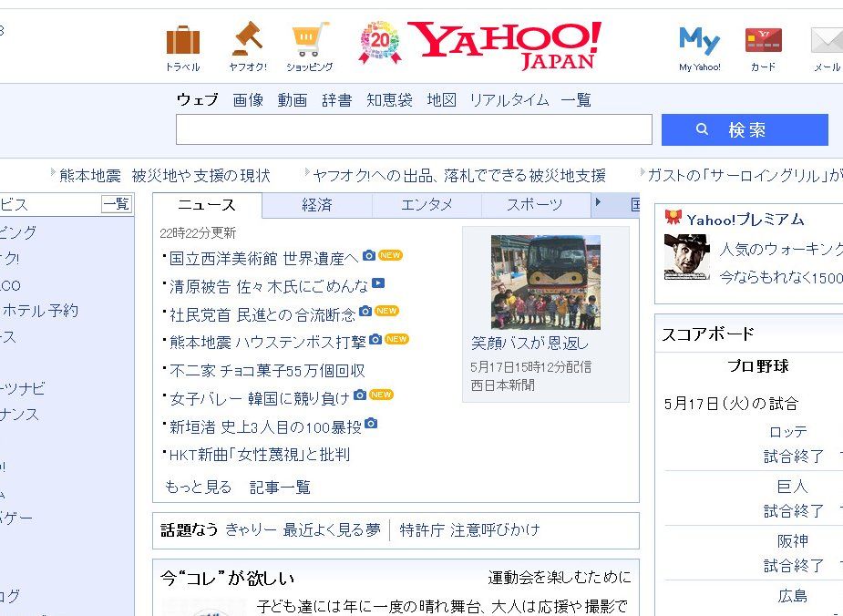Screen dimensions: 843x616
Task: Switch to the スポーツ tab
Action: 536,205
